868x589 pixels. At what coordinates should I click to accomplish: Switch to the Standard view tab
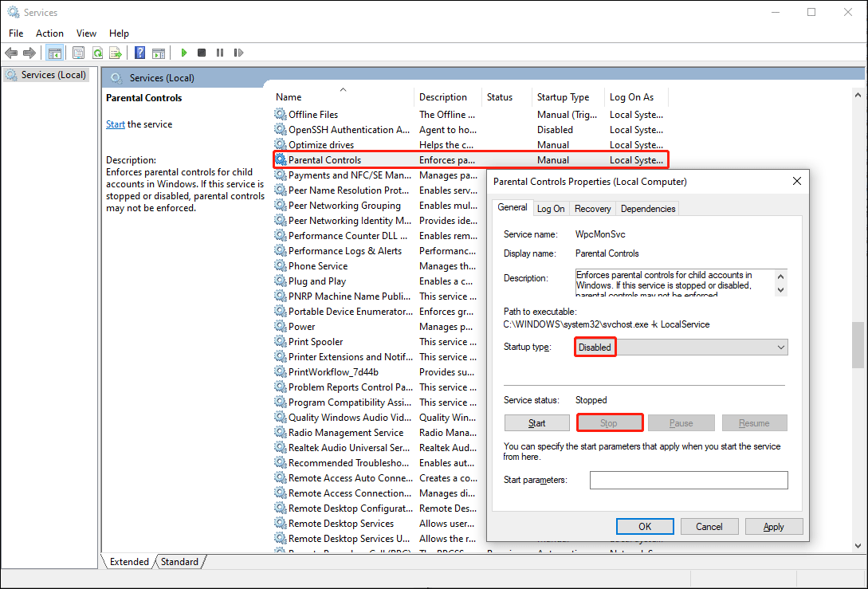pos(179,561)
